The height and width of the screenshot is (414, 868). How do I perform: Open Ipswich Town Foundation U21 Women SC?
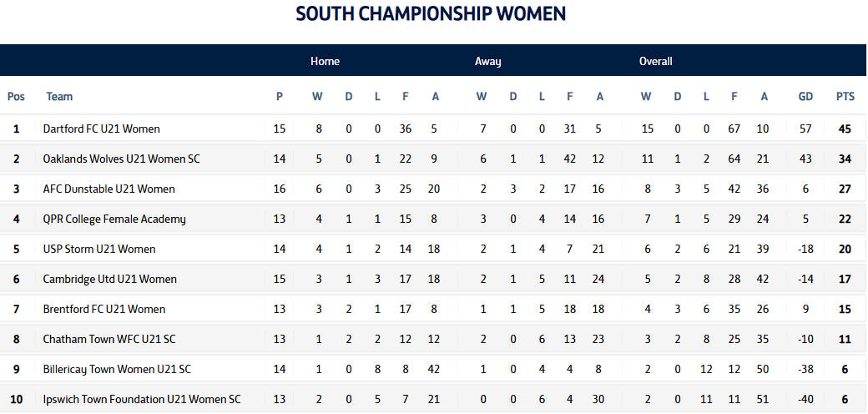click(x=142, y=399)
